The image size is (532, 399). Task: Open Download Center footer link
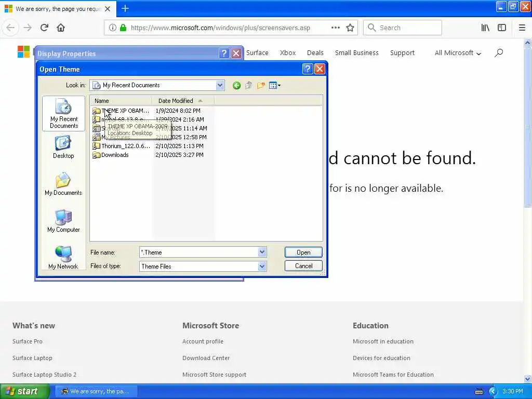click(206, 358)
